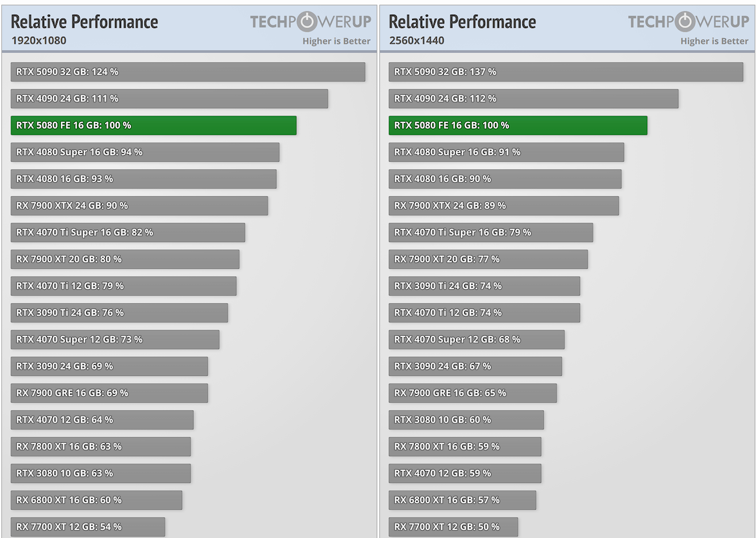Select the RTX 3080 10 GB 60 % bar

click(466, 420)
